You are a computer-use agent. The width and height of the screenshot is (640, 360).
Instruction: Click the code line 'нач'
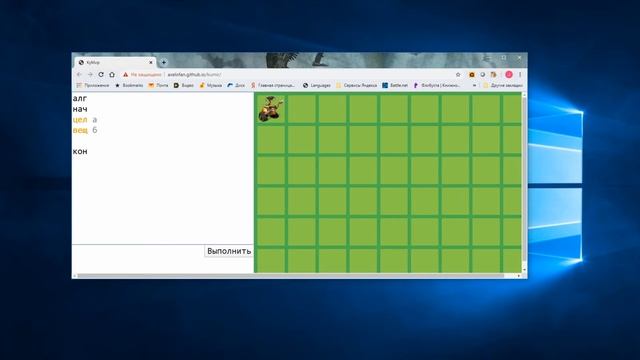point(80,109)
